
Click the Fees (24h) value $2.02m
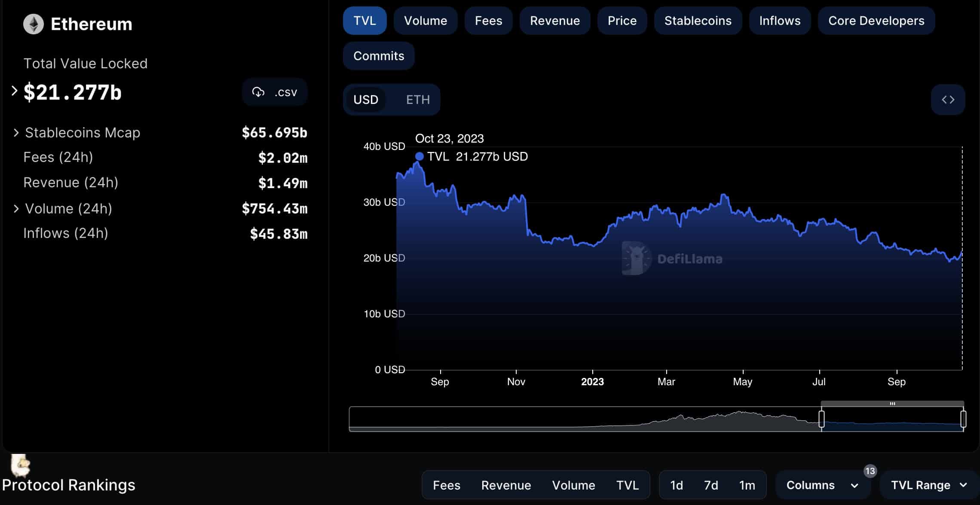(x=282, y=158)
